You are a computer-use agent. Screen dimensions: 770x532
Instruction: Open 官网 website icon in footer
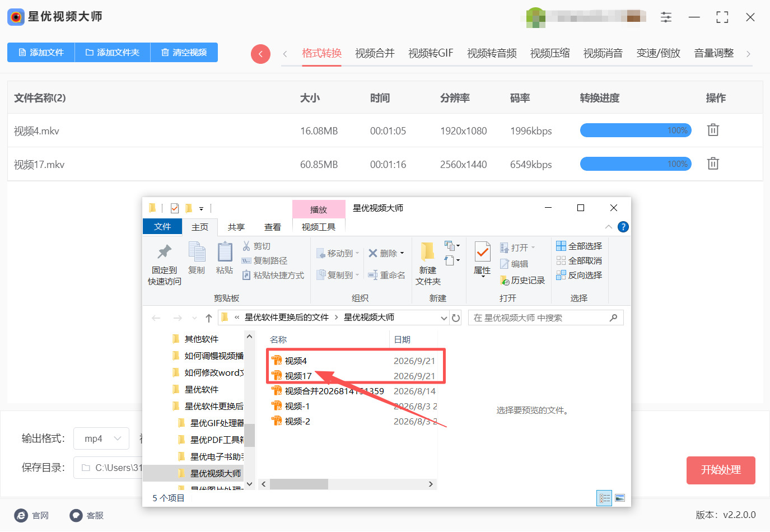click(x=21, y=515)
